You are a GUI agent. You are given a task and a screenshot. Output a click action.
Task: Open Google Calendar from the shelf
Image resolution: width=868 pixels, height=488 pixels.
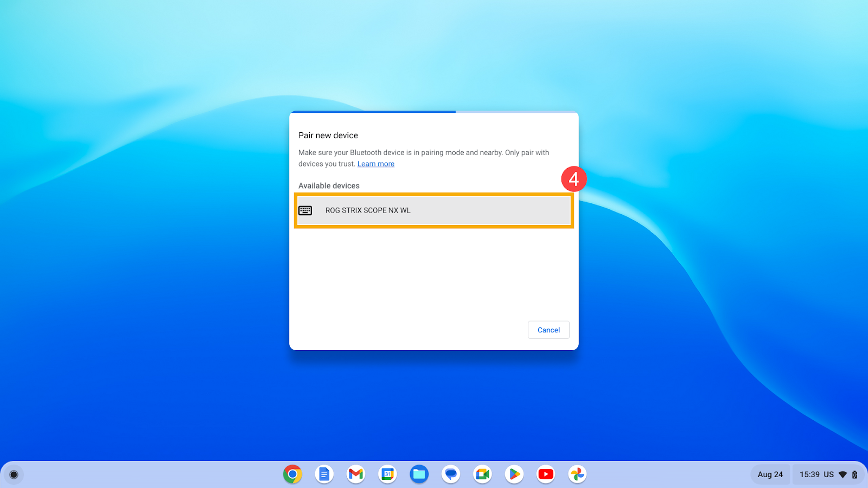tap(387, 474)
